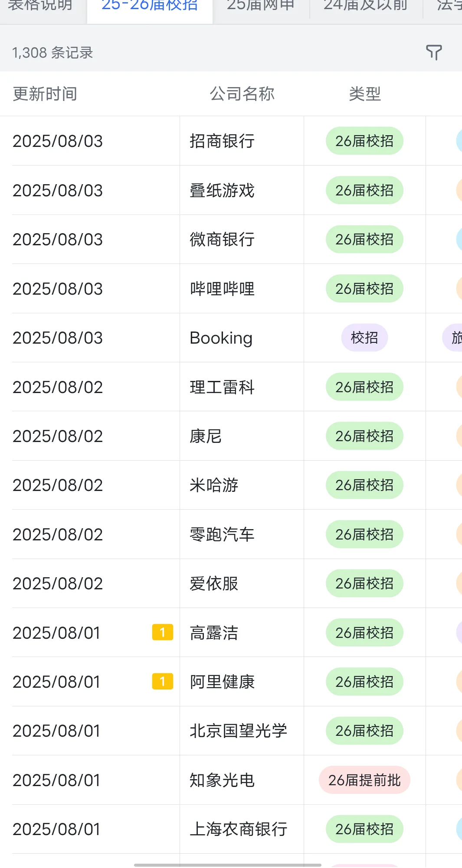This screenshot has width=462, height=868.
Task: Click the 更新时间 column header
Action: pyautogui.click(x=45, y=94)
